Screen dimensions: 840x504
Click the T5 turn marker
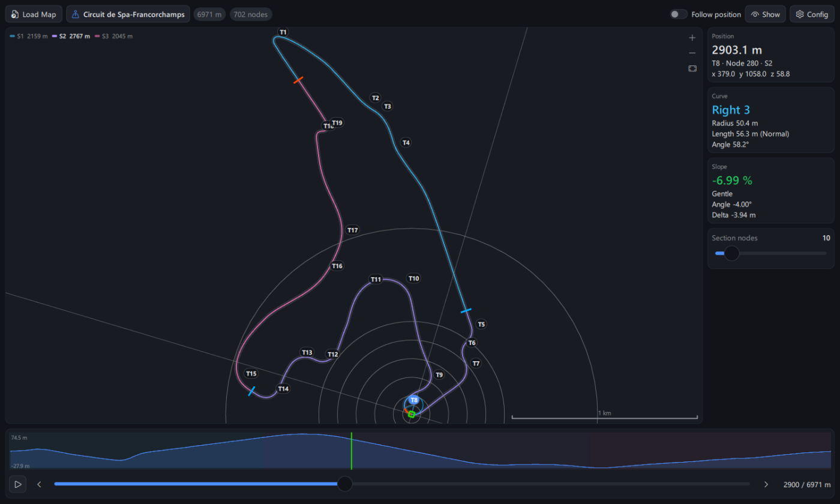(x=481, y=325)
